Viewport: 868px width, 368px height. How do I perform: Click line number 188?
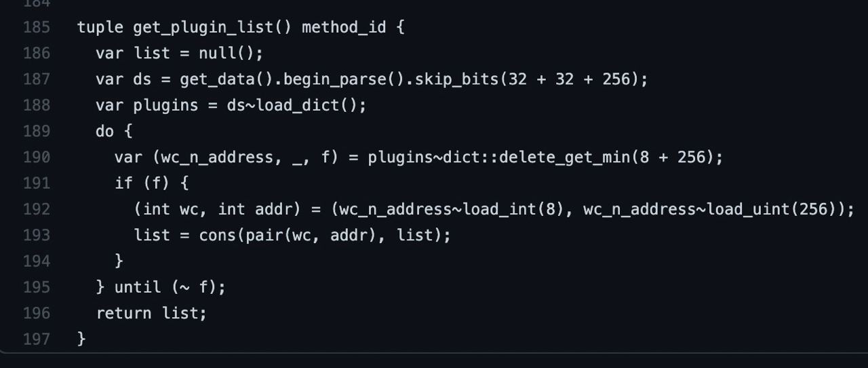coord(37,106)
